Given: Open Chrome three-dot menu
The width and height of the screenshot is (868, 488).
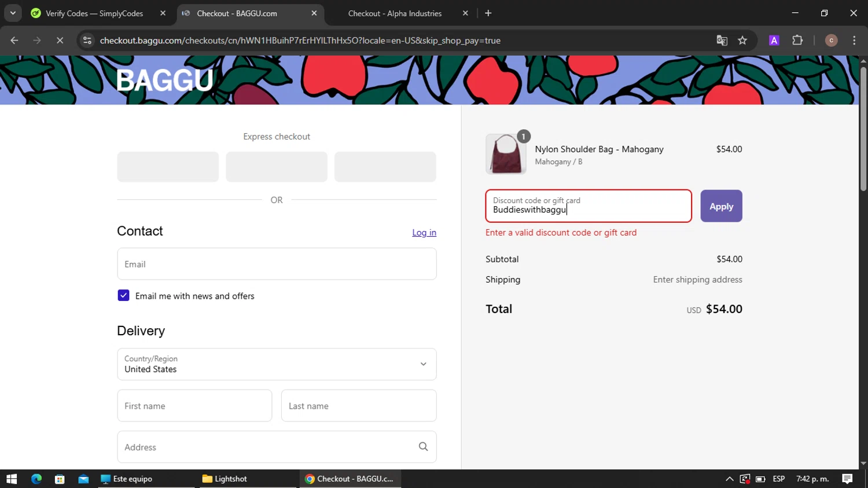Looking at the screenshot, I should (854, 41).
